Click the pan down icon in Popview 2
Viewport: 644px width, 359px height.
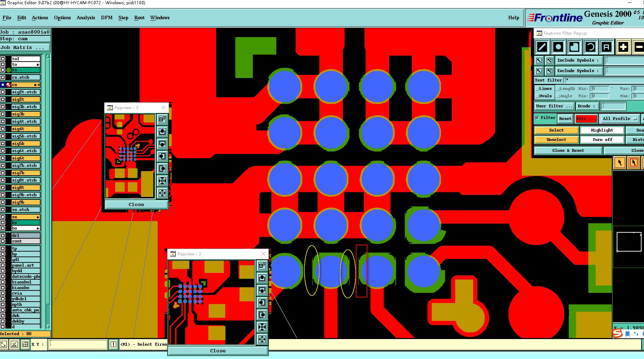262,290
